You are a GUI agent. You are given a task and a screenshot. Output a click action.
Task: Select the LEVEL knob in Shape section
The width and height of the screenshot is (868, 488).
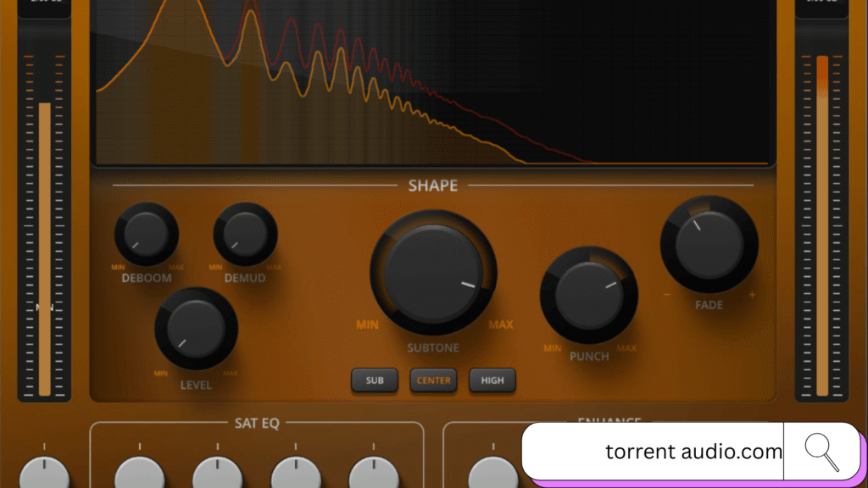tap(196, 329)
